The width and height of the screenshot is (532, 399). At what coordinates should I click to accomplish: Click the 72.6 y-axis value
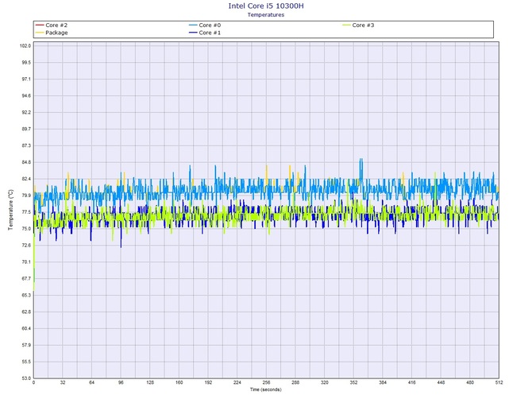tap(26, 246)
